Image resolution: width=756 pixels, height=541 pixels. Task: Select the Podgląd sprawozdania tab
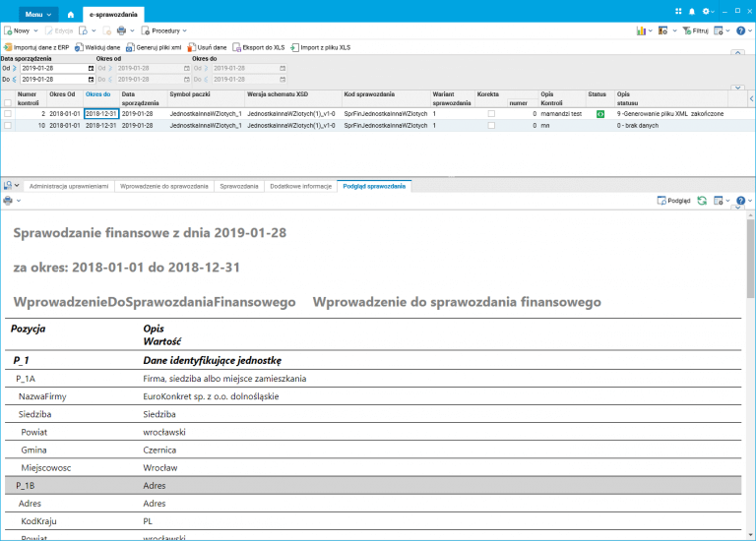[x=374, y=187]
